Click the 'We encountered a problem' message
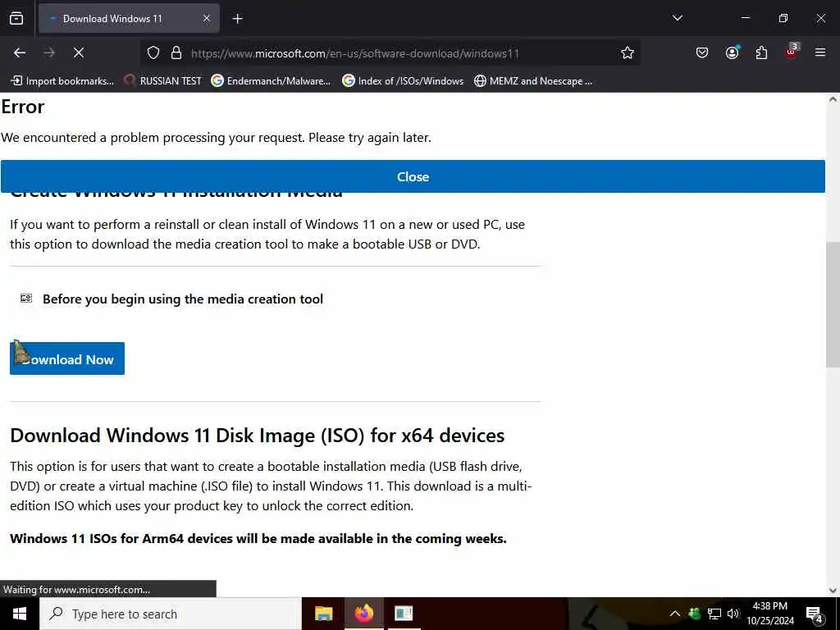This screenshot has height=630, width=840. pos(216,138)
